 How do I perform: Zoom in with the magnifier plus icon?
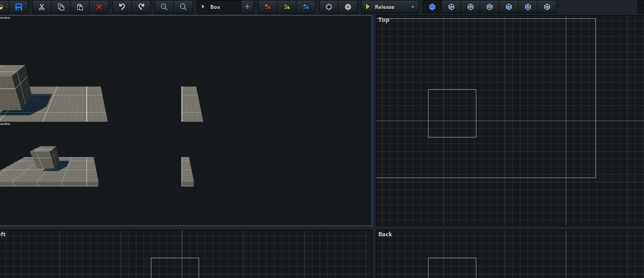tap(164, 7)
